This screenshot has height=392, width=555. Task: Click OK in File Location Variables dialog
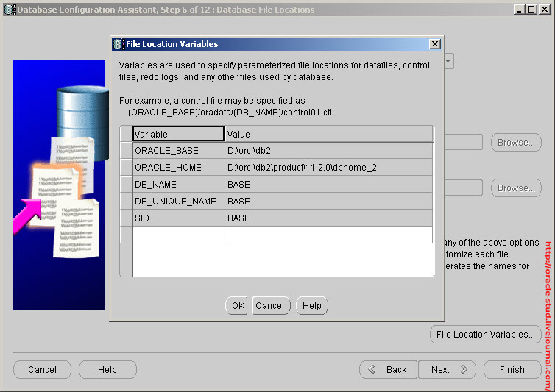(236, 305)
